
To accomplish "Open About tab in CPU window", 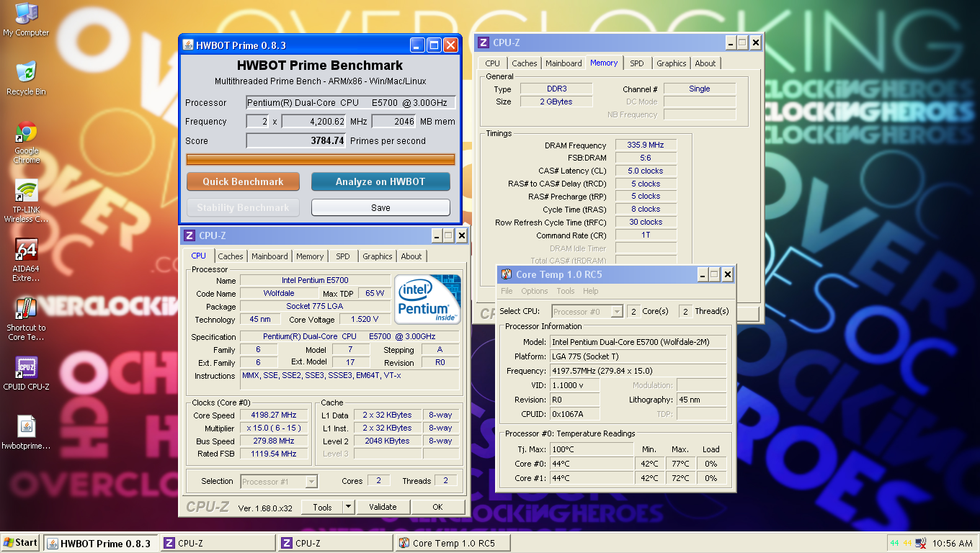I will [411, 256].
